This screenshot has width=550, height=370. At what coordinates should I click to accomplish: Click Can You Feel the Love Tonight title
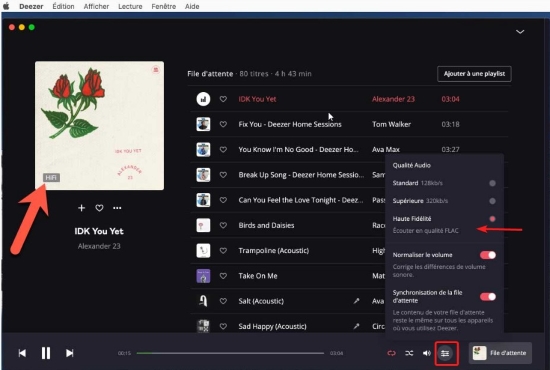coord(301,200)
